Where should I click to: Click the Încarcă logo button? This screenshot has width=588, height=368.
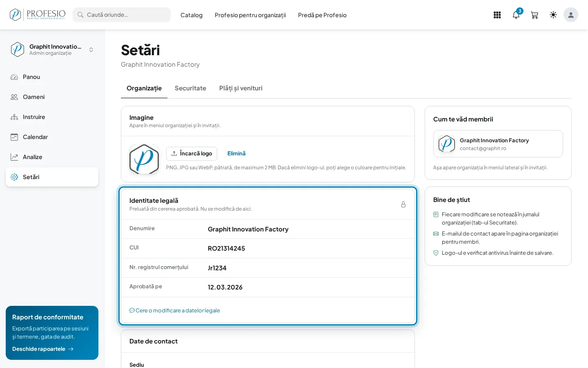tap(192, 154)
